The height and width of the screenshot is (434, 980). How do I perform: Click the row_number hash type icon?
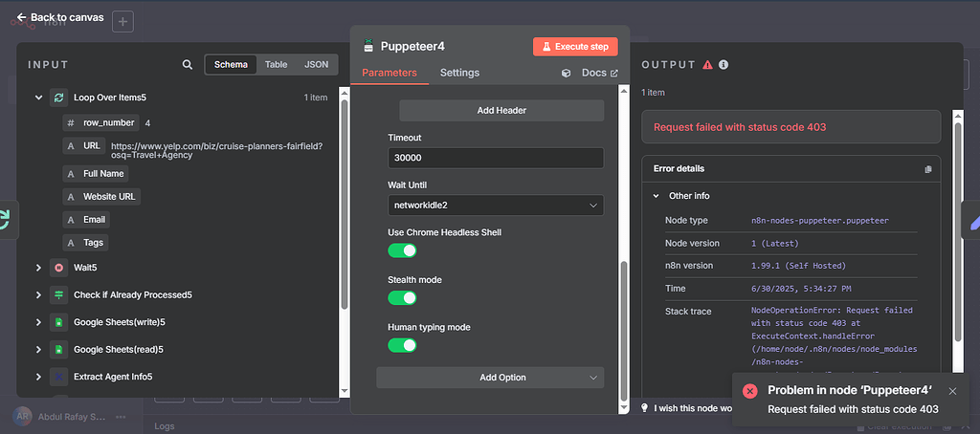[71, 123]
